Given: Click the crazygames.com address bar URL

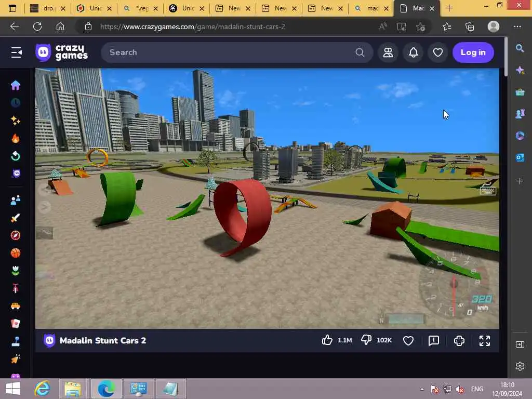Looking at the screenshot, I should [192, 26].
